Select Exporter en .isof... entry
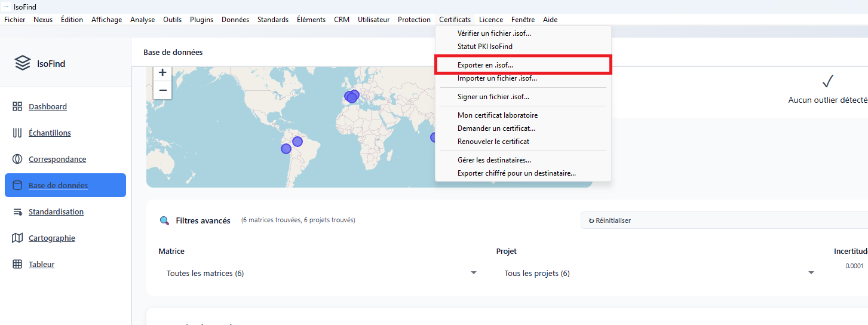Screen dimensions: 868x325 click(x=523, y=65)
